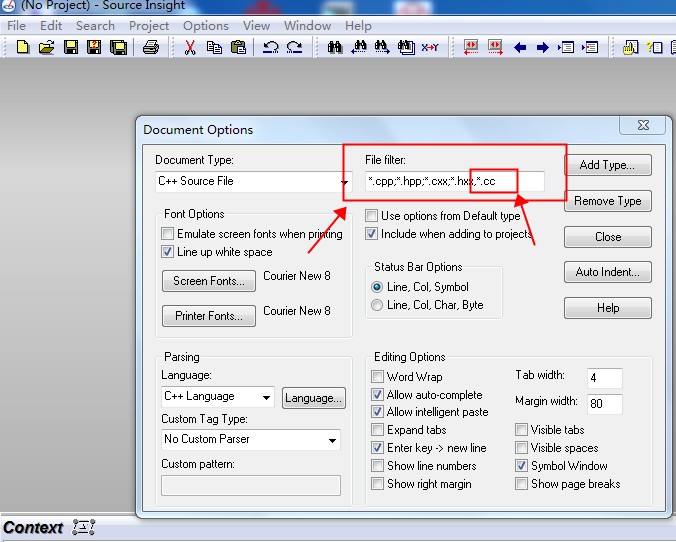676x542 pixels.
Task: Click the Auto Indent... button
Action: tap(607, 272)
